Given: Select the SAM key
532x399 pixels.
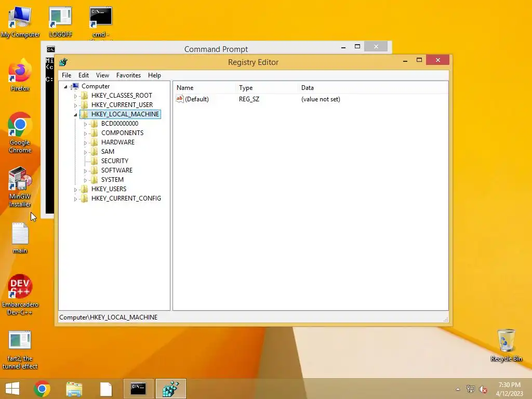Looking at the screenshot, I should click(x=108, y=152).
